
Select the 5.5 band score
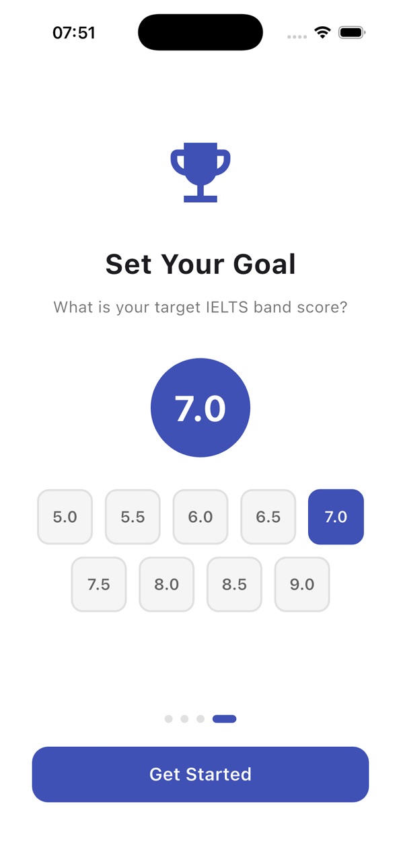tap(133, 517)
